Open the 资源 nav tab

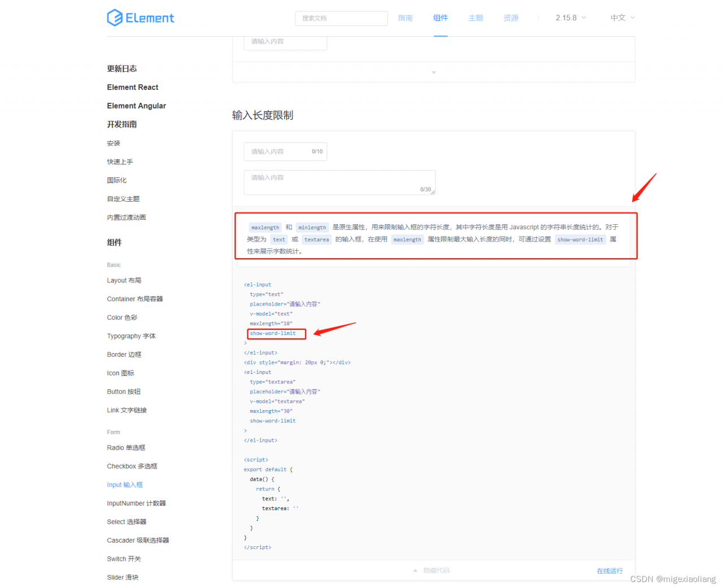511,18
